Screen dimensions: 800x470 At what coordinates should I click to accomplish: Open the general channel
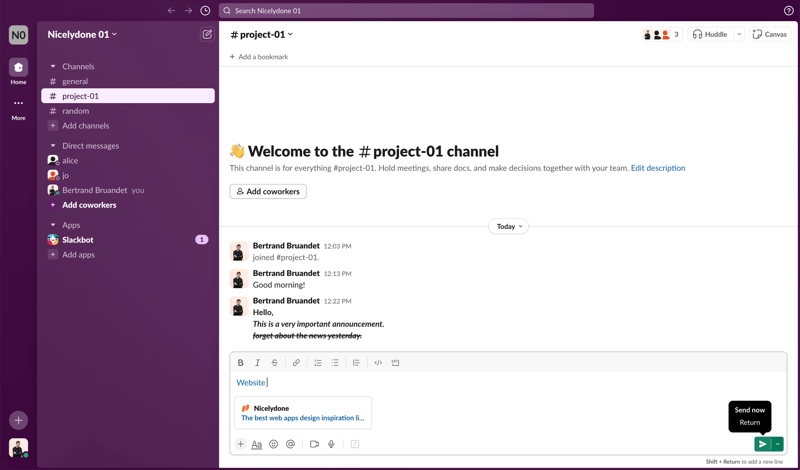point(128,81)
